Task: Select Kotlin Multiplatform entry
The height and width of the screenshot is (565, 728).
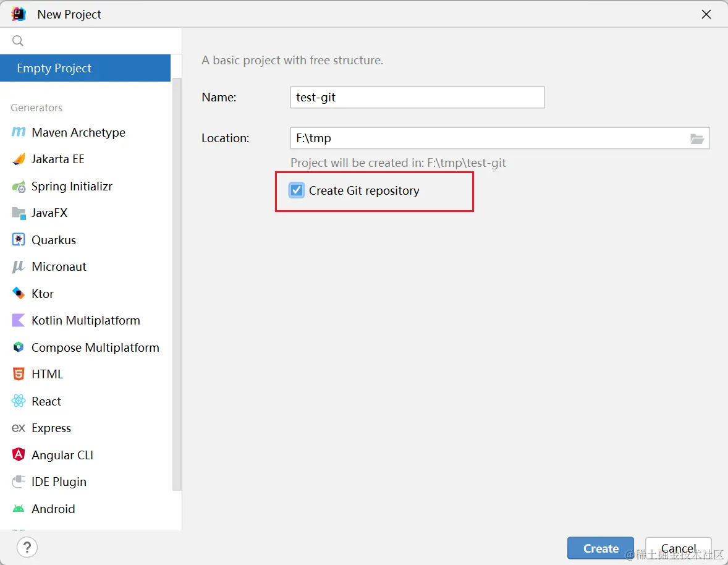Action: pyautogui.click(x=86, y=320)
